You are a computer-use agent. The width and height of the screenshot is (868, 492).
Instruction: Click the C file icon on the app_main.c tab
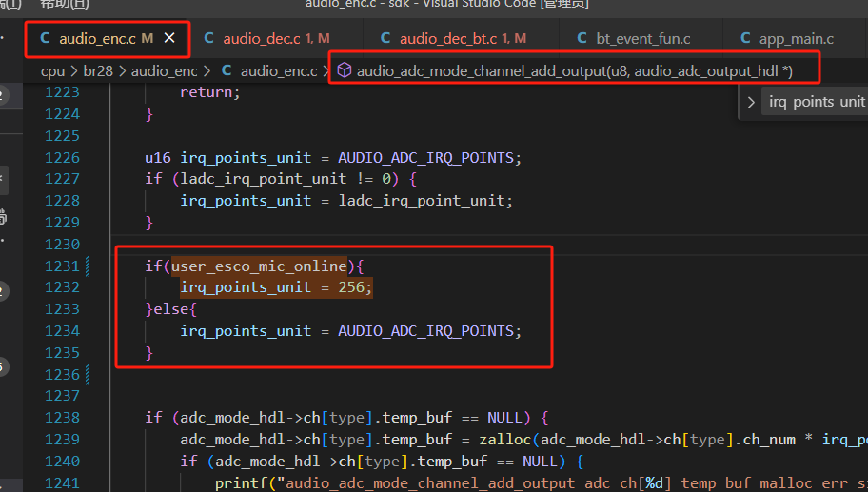coord(745,38)
